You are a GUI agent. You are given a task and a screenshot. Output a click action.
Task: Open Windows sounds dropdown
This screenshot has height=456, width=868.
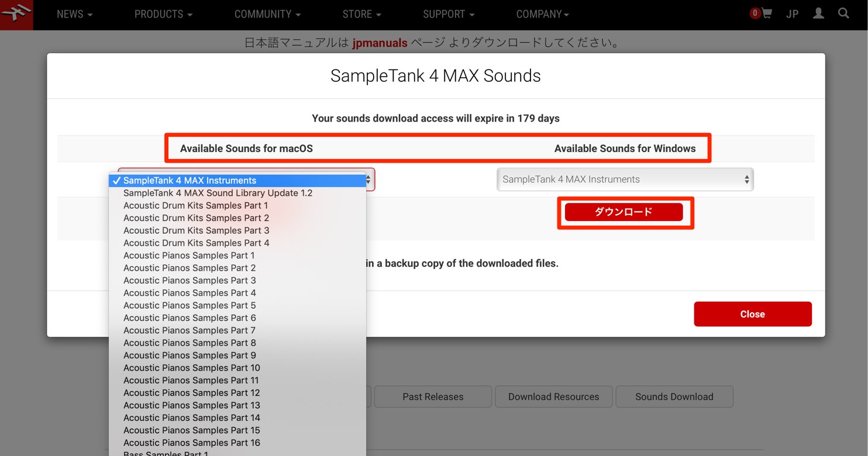(x=625, y=179)
